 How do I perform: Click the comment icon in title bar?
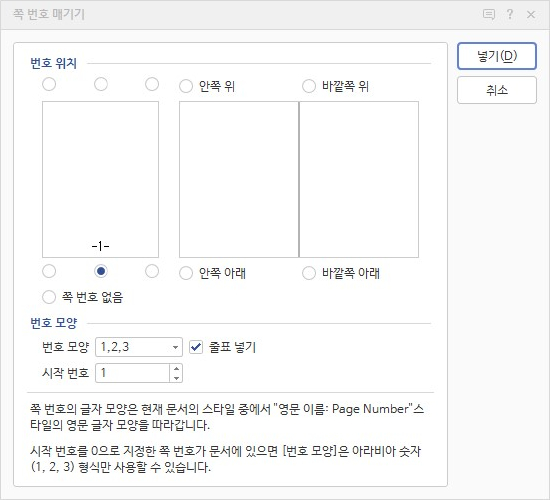pos(489,14)
